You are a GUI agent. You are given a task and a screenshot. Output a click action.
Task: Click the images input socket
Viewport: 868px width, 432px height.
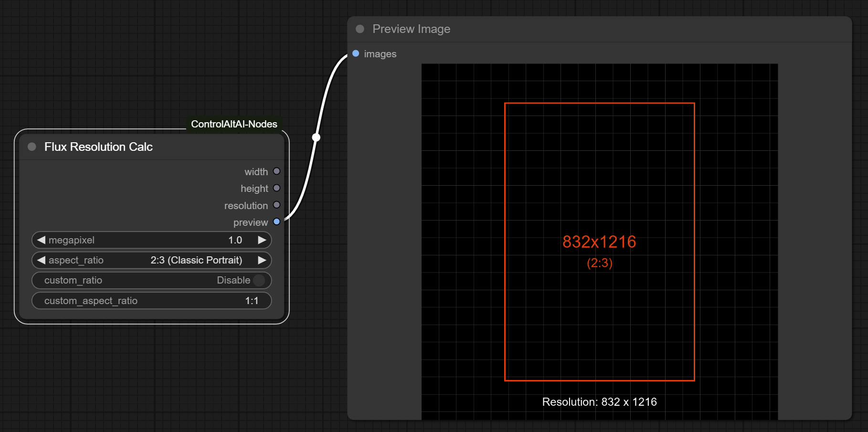[x=356, y=53]
